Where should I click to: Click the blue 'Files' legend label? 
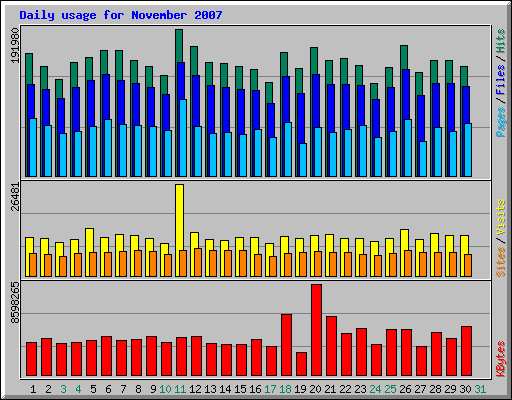coord(501,79)
